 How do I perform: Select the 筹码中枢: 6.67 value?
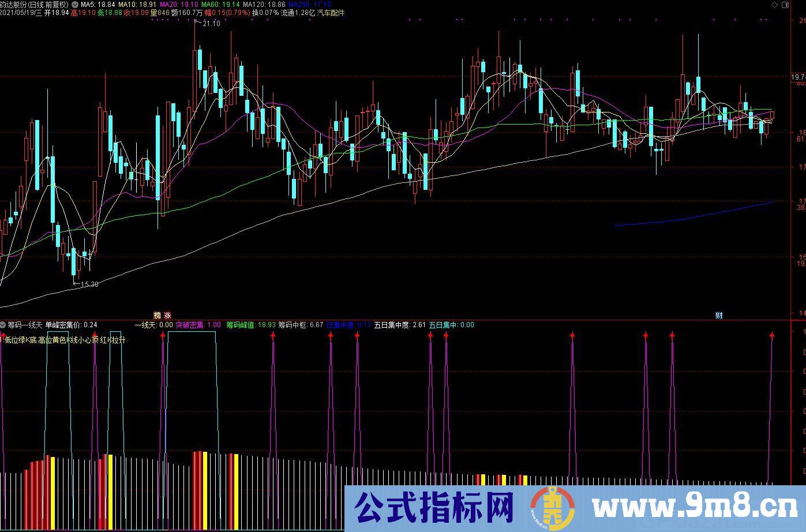click(x=301, y=325)
